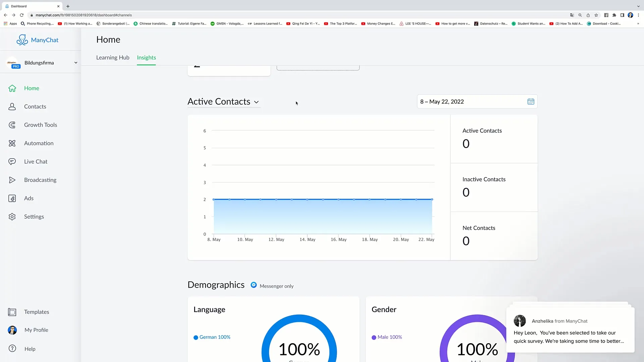Click the ManyChat logo

pos(37,40)
